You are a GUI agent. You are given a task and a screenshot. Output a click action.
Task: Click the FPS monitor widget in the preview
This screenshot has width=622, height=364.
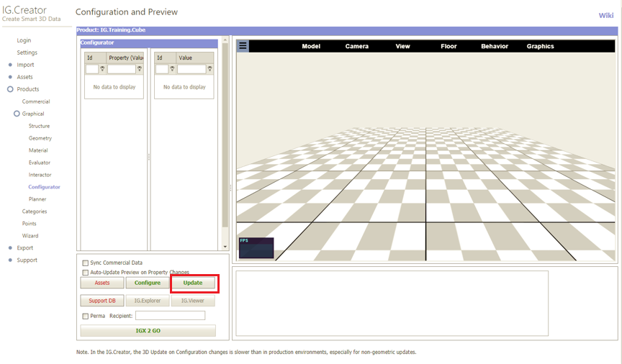click(x=256, y=247)
